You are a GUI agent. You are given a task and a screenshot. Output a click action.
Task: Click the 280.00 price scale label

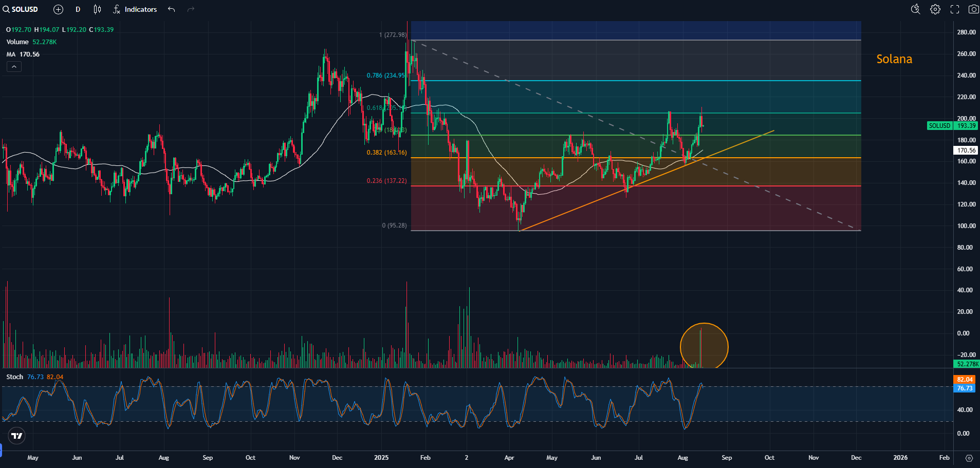pos(966,32)
